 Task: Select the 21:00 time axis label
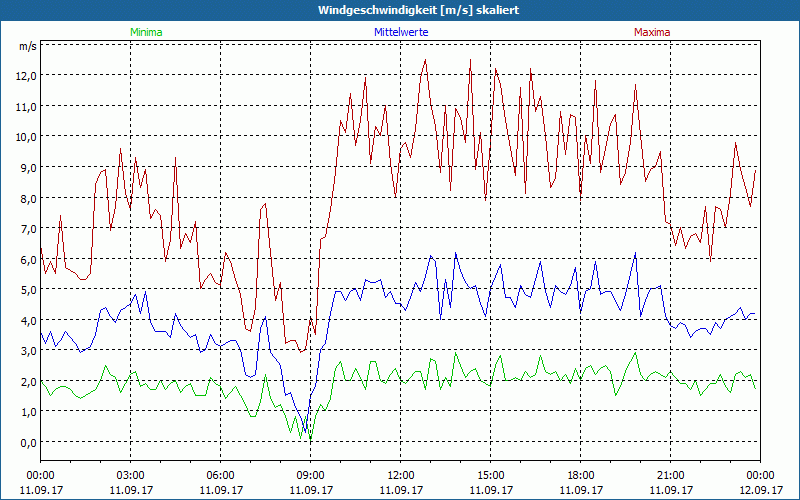pyautogui.click(x=670, y=475)
